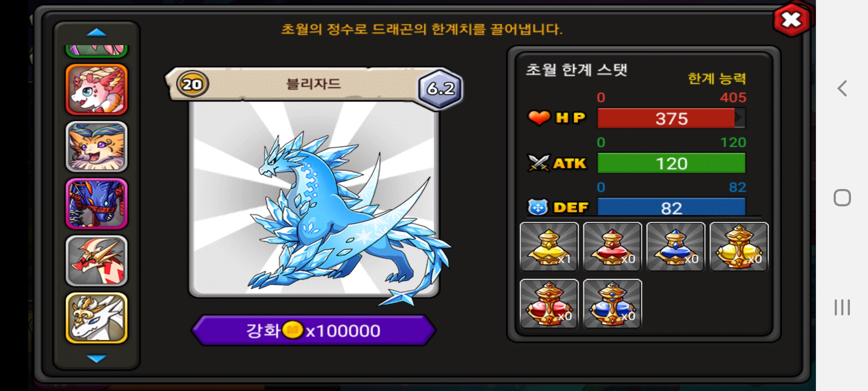Select the small yellow essence potion

tap(549, 247)
